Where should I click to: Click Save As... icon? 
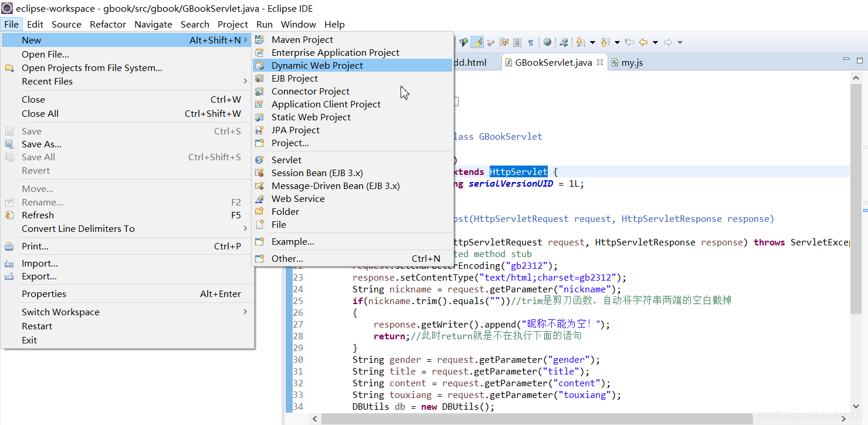tap(9, 144)
